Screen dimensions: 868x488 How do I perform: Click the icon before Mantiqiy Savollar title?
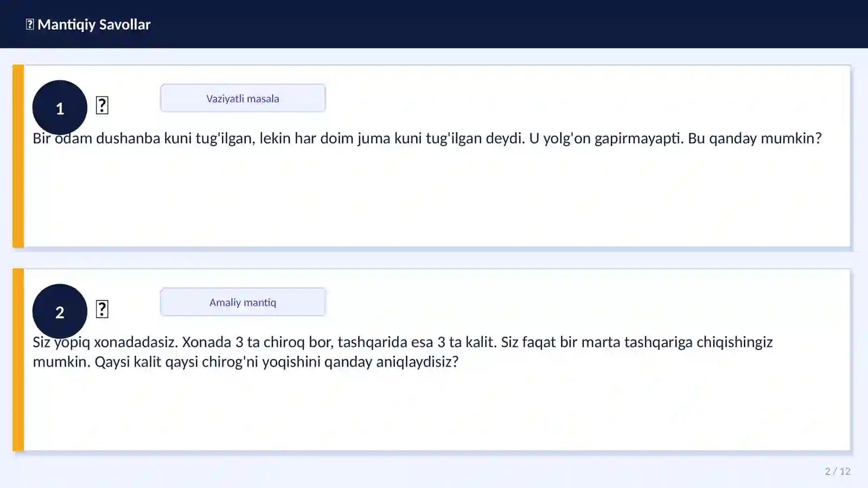pos(30,24)
